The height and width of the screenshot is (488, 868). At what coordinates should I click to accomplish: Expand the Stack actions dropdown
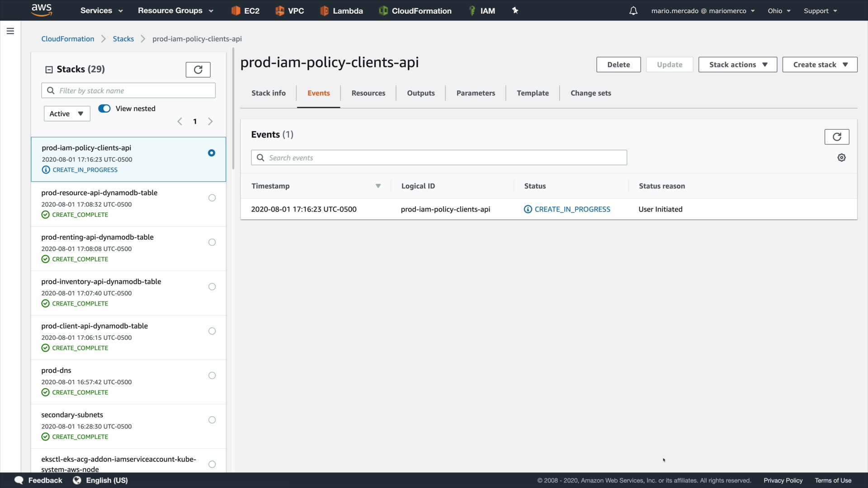(737, 65)
